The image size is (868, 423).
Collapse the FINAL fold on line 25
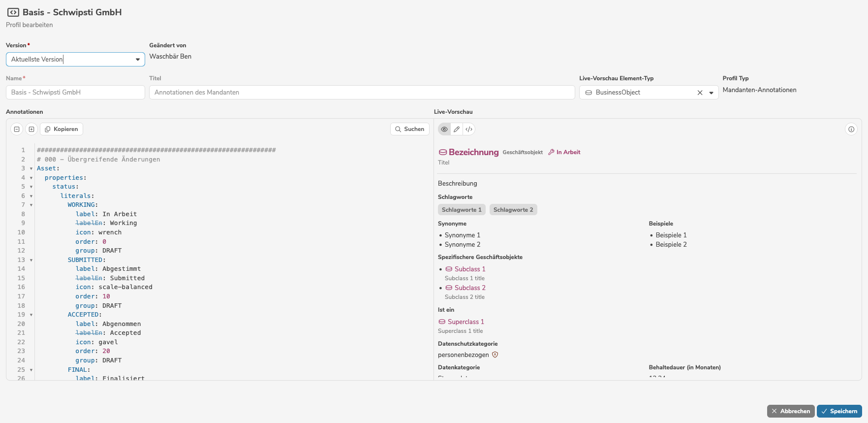tap(31, 370)
